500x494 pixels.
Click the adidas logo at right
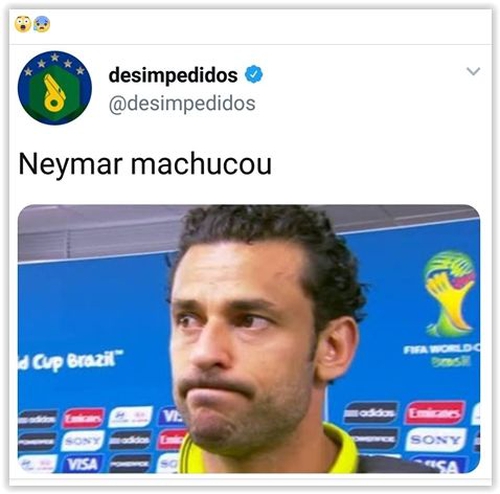click(x=370, y=413)
